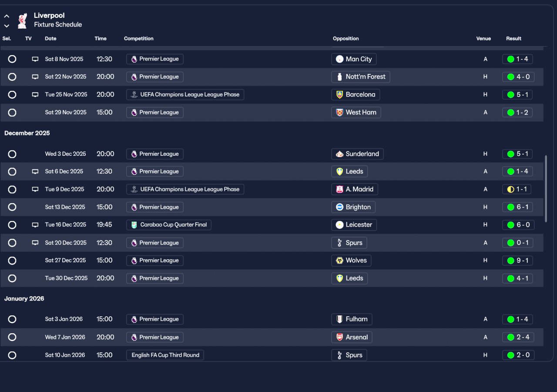Click the half-yellow draw indicator beside 1 - 1
This screenshot has width=557, height=392.
[511, 190]
